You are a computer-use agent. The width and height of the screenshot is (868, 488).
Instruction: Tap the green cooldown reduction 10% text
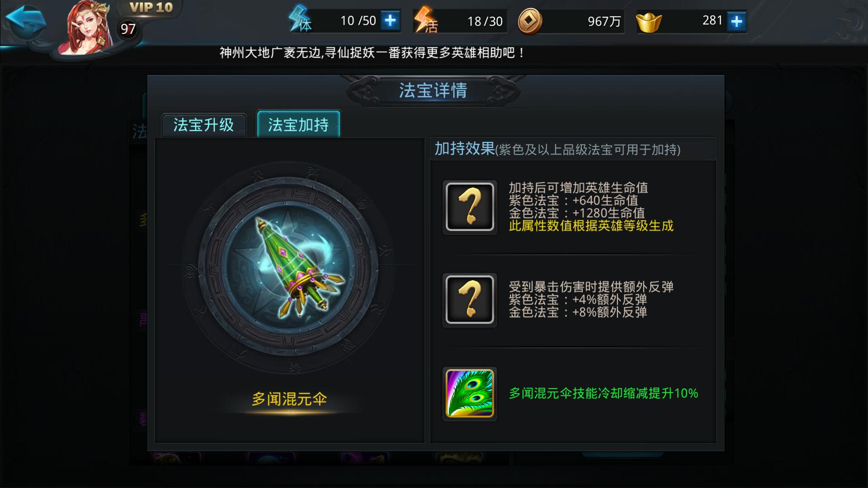(x=604, y=394)
